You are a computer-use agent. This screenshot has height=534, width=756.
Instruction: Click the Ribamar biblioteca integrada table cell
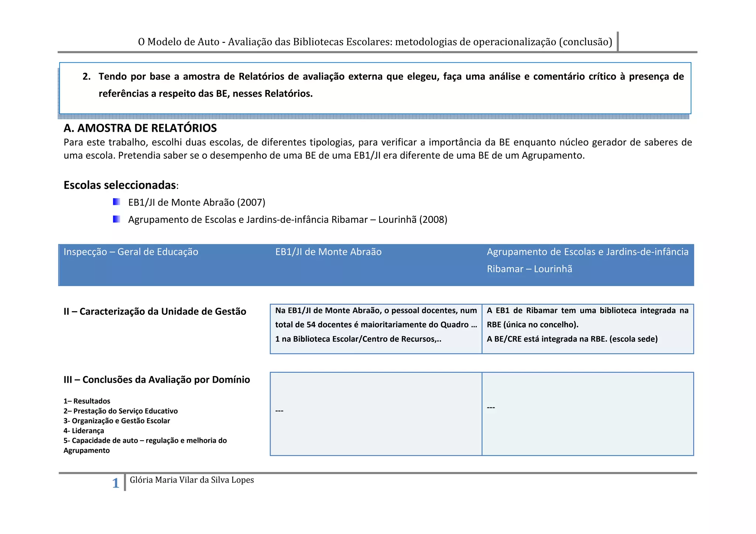pos(587,325)
